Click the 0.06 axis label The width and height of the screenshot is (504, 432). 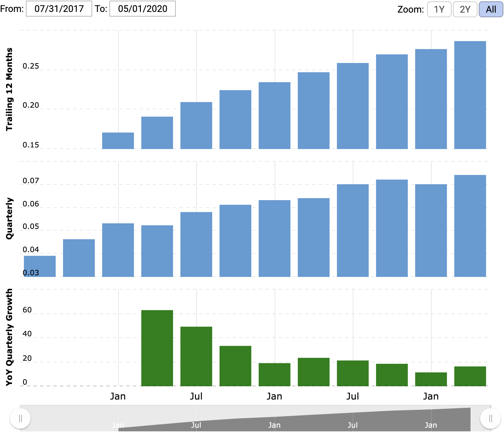pyautogui.click(x=31, y=204)
